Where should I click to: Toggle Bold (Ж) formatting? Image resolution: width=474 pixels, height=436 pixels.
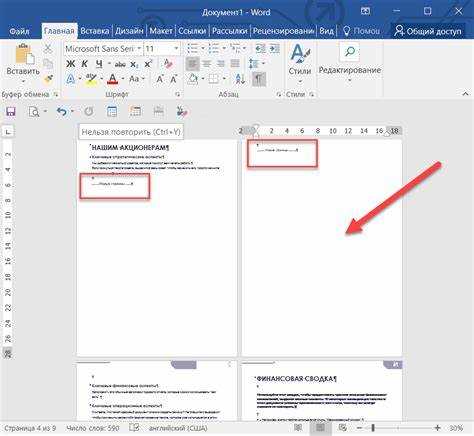[x=70, y=64]
